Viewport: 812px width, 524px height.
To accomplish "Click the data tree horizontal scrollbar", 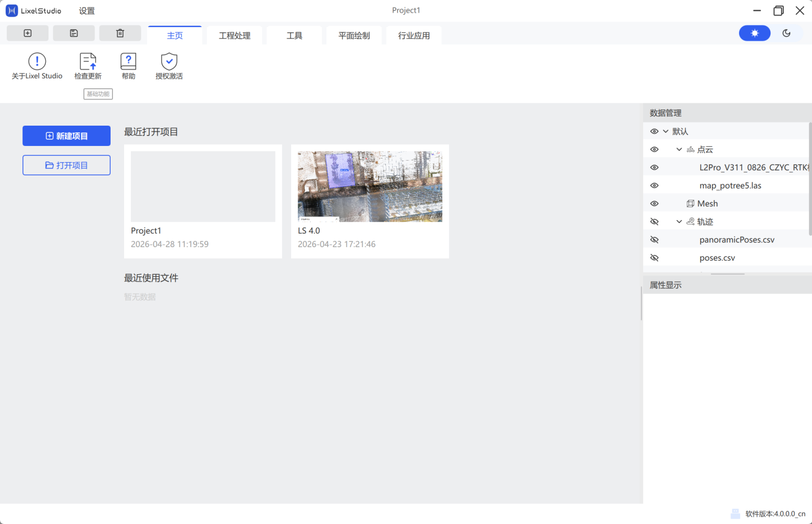I will (728, 273).
